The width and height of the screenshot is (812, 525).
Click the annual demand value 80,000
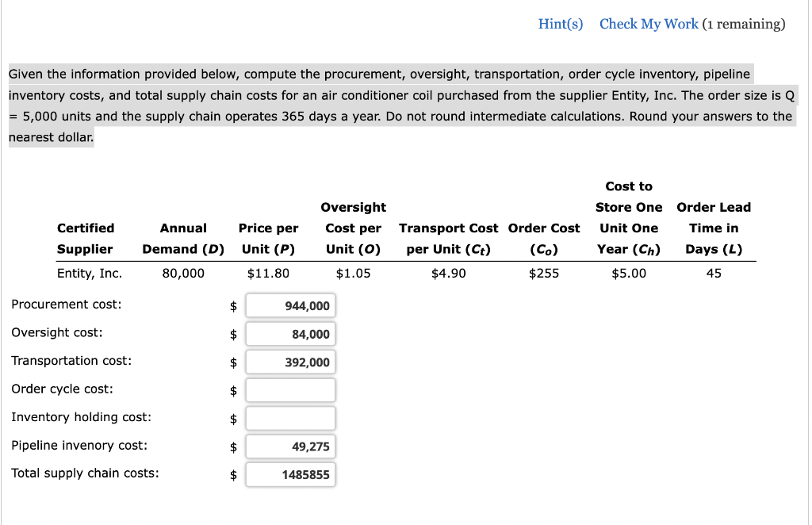[183, 274]
